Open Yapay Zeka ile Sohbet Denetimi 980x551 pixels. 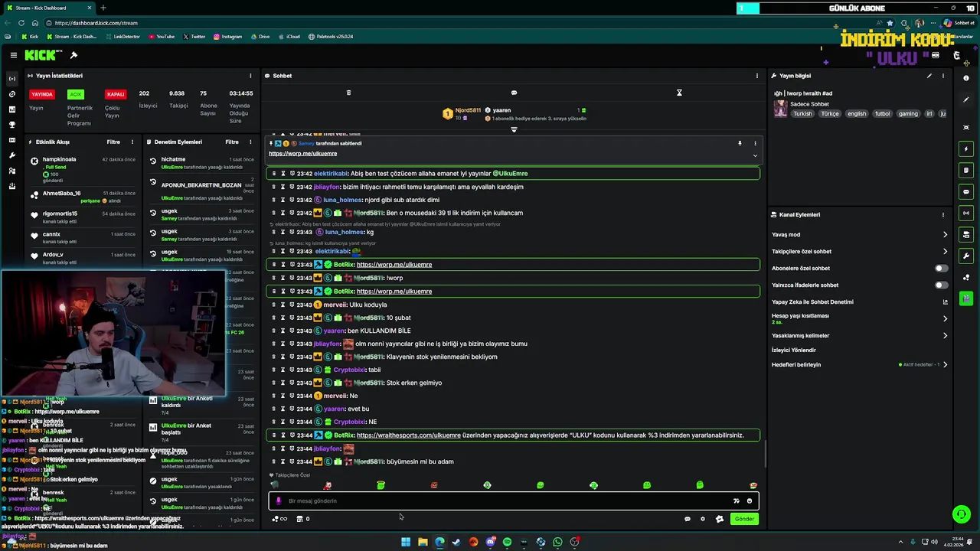coord(859,302)
